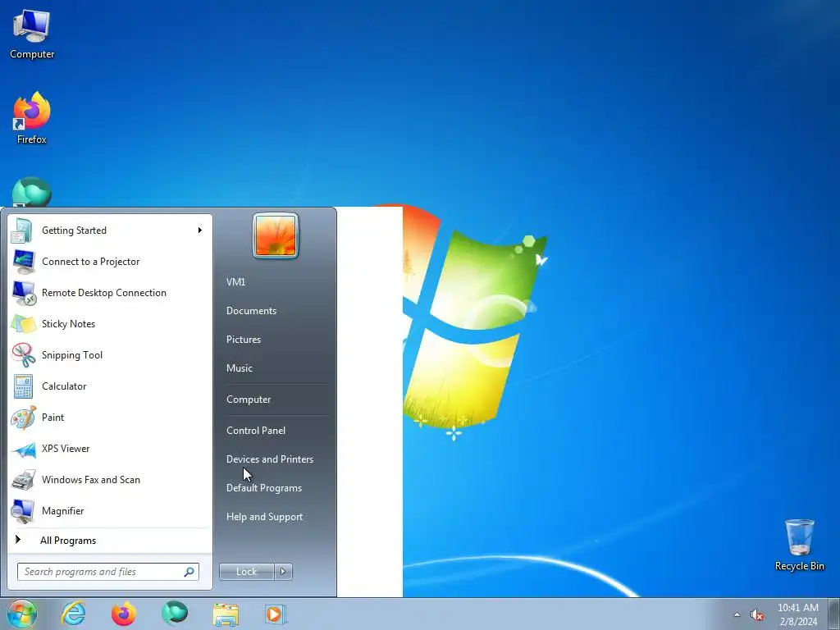
Task: Click All Programs label
Action: click(x=68, y=541)
